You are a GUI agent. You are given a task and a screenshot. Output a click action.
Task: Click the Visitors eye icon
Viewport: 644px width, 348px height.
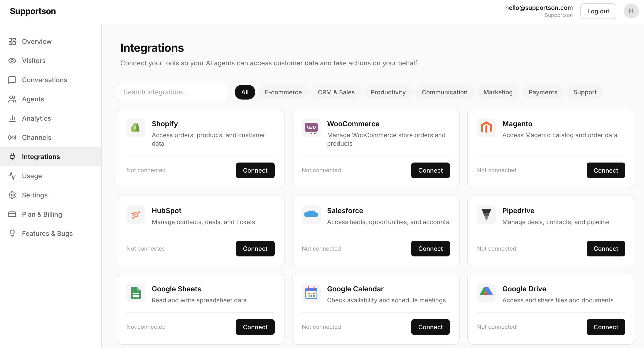[x=12, y=60]
